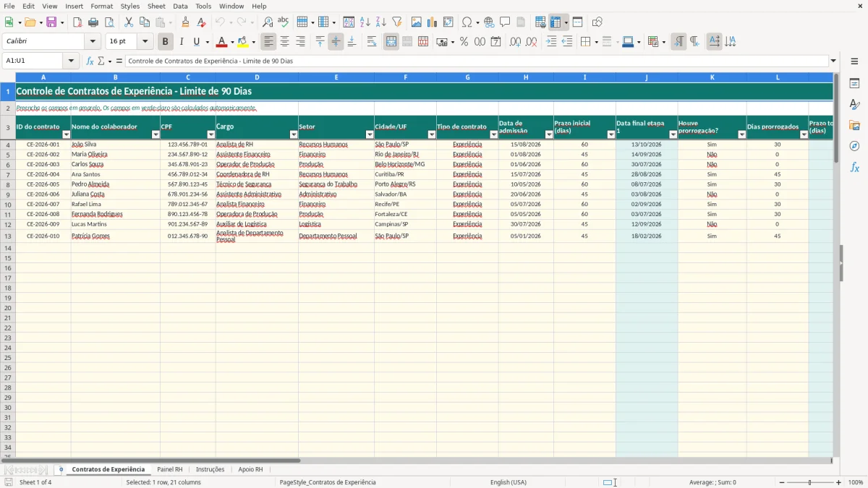Open Find and Replace icon

click(x=268, y=22)
